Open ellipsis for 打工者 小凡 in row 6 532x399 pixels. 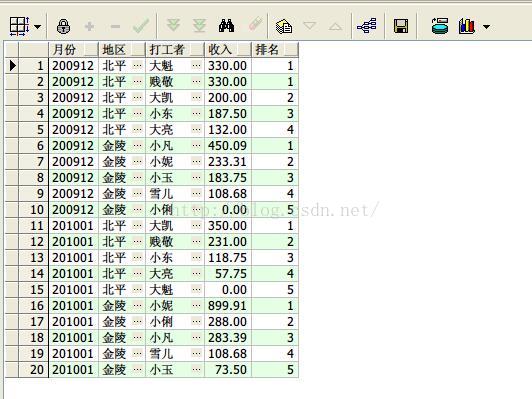196,146
